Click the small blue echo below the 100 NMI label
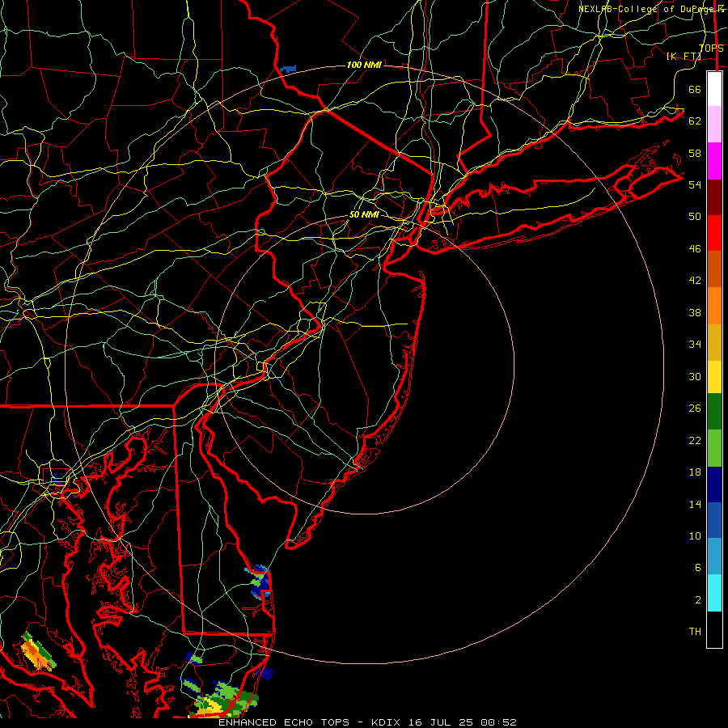This screenshot has width=728, height=728. click(288, 69)
